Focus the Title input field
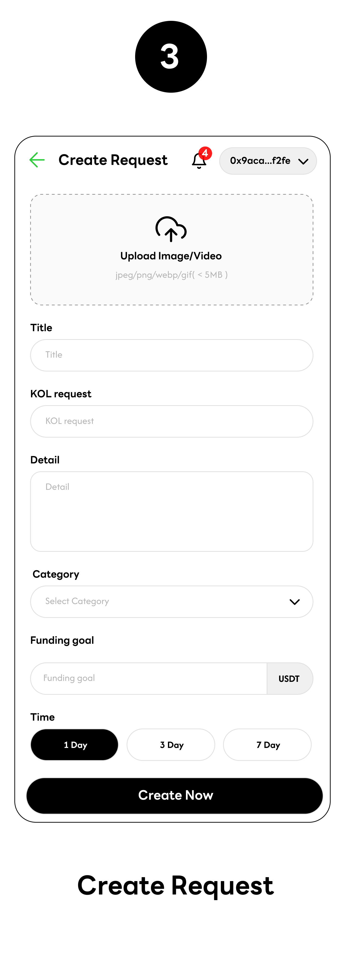 click(172, 355)
